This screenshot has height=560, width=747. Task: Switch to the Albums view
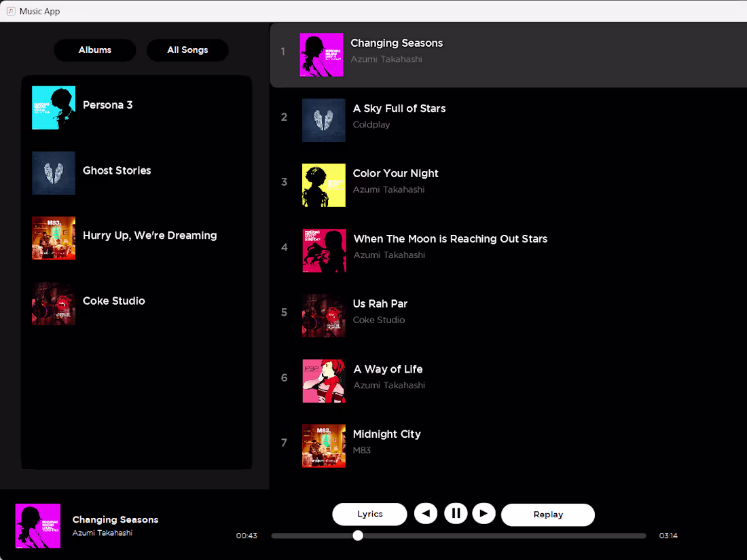[94, 50]
